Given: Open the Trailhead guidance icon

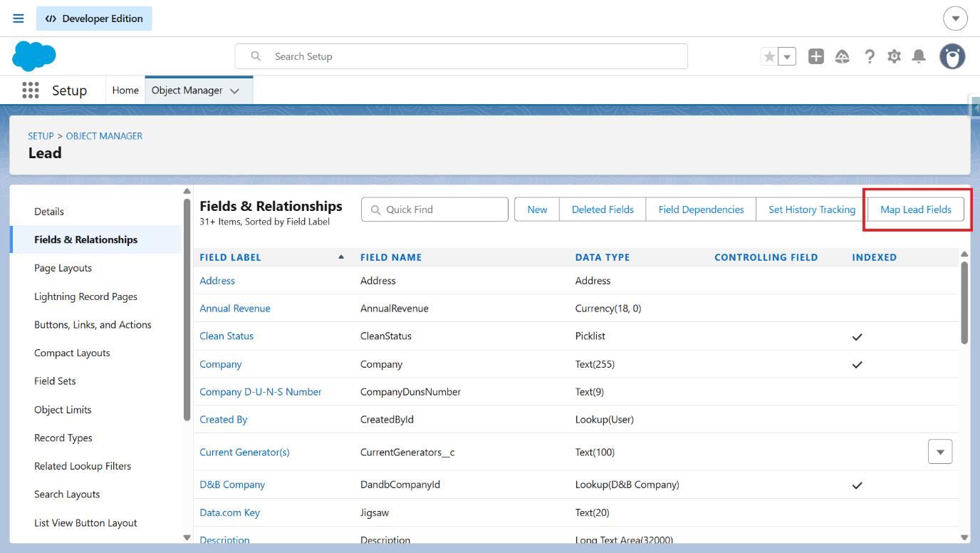Looking at the screenshot, I should (x=843, y=56).
